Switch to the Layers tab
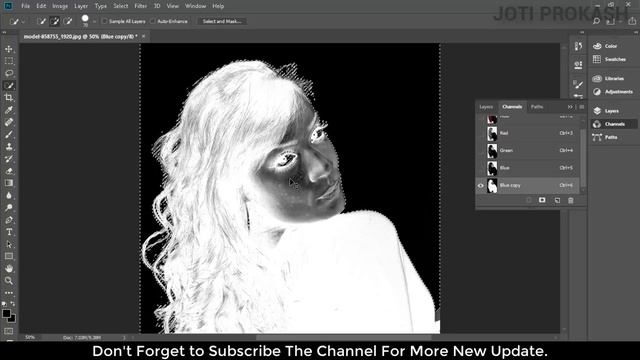The image size is (640, 360). pos(486,107)
